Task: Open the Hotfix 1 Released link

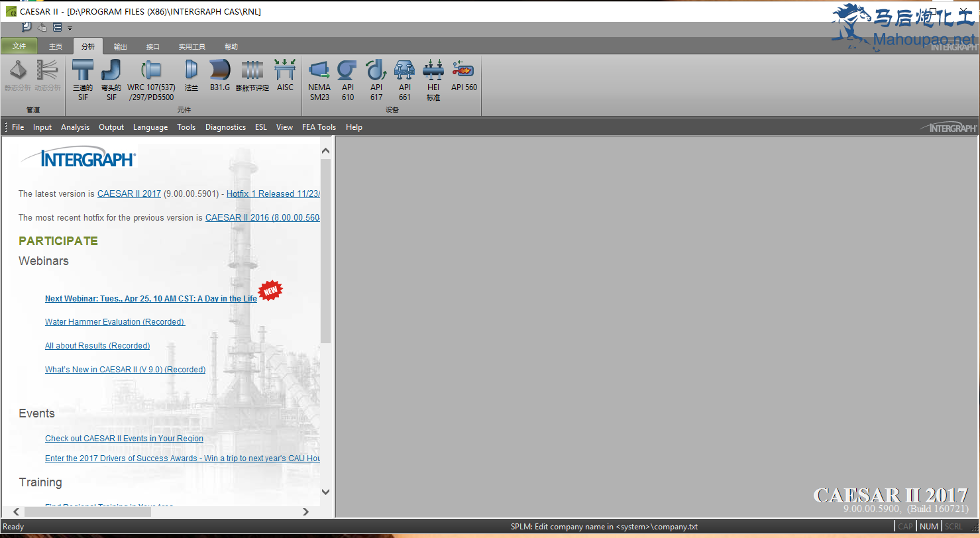Action: tap(274, 194)
